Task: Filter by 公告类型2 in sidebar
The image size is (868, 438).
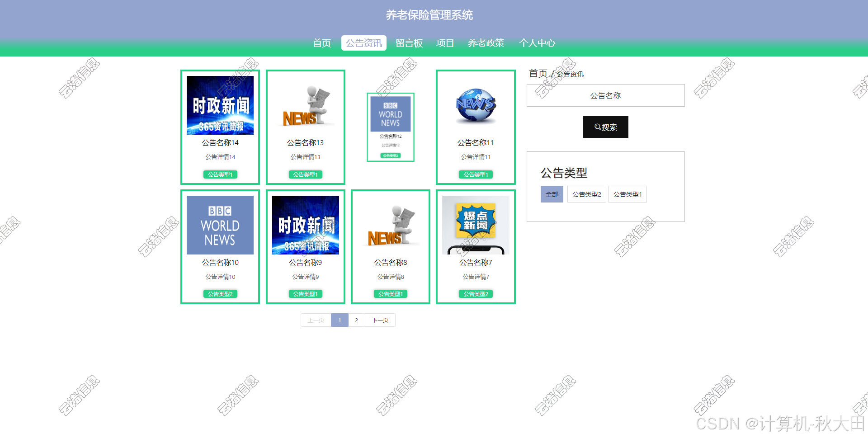Action: point(587,194)
